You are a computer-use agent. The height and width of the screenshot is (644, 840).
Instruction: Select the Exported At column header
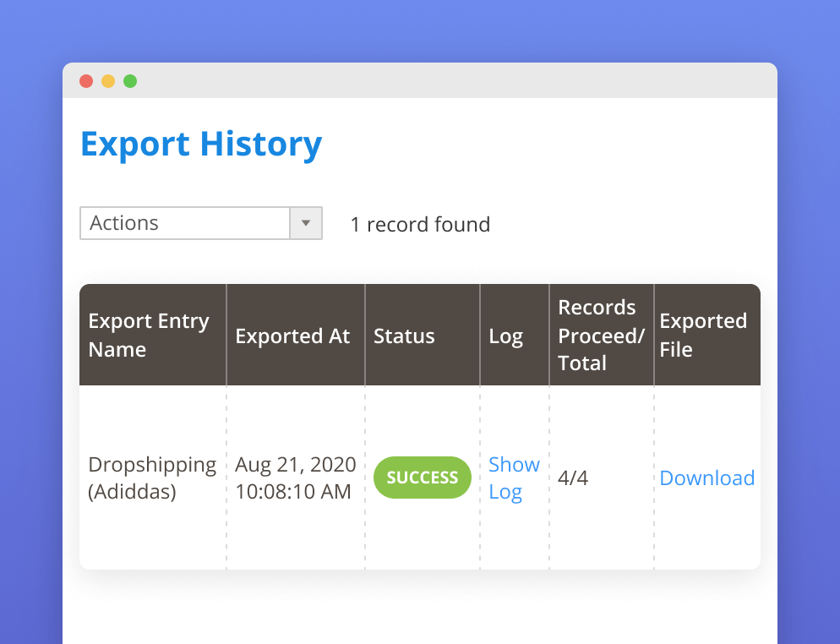point(292,335)
